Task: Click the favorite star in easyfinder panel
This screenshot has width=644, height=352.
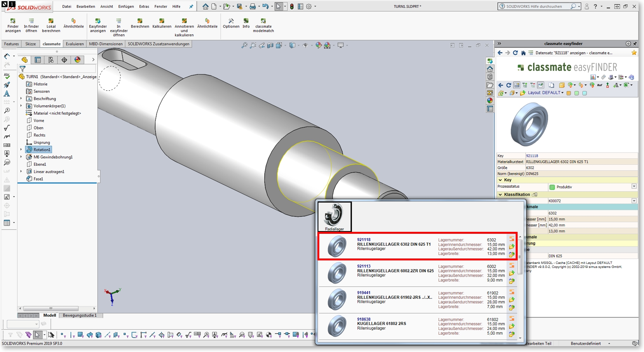Action: pyautogui.click(x=634, y=53)
